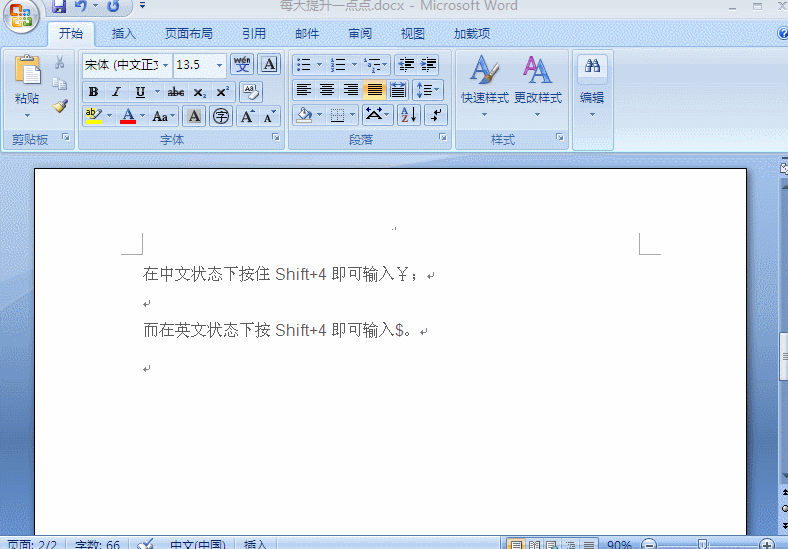This screenshot has width=788, height=549.
Task: Undo the last action
Action: 80,6
